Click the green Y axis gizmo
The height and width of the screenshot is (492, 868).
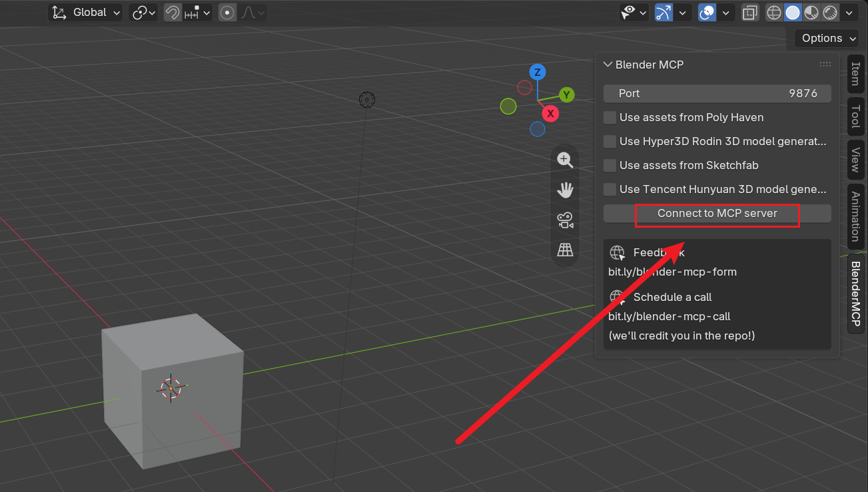tap(566, 95)
